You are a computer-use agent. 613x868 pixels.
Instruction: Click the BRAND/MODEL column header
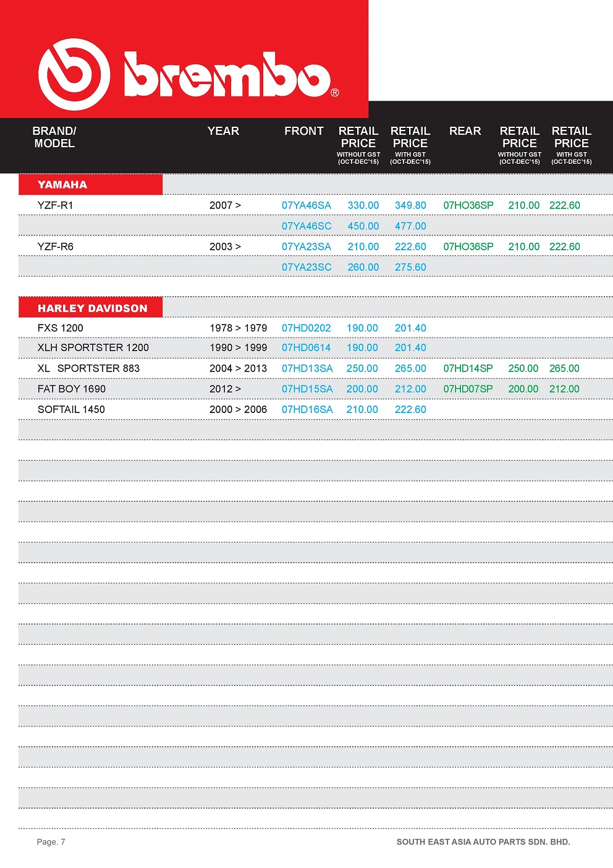pos(54,137)
